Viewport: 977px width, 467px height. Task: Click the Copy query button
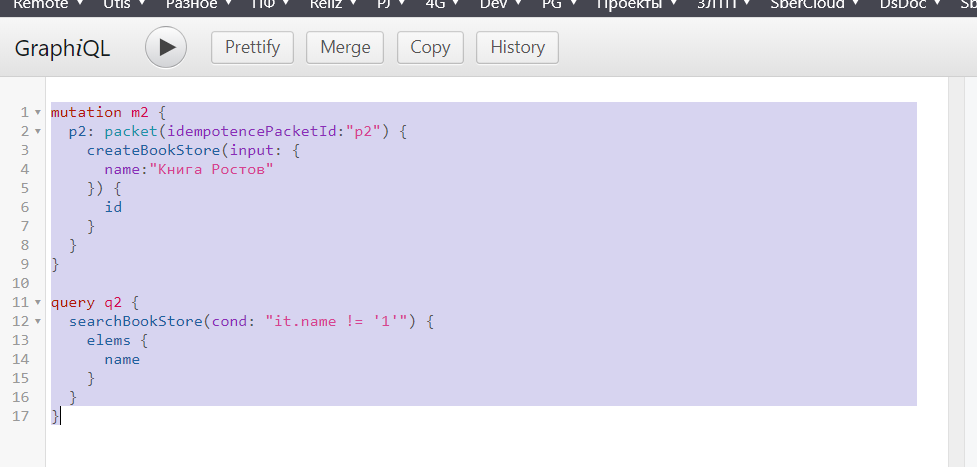coord(430,47)
